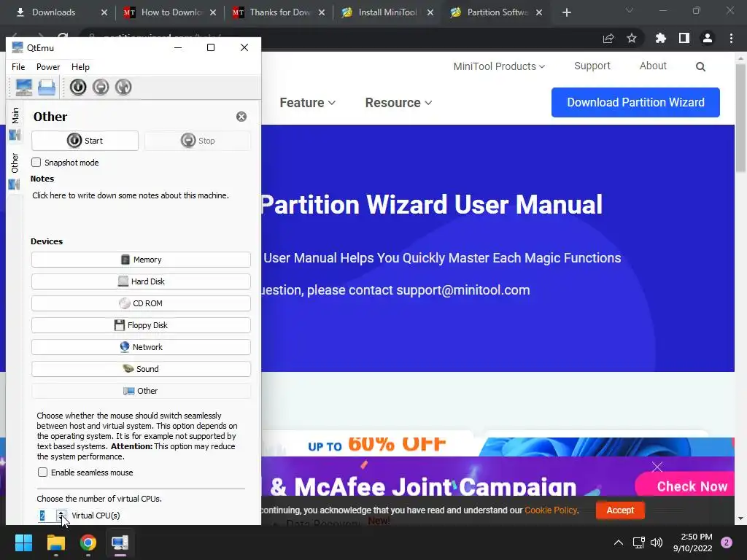Viewport: 747px width, 560px height.
Task: Start the virtual machine
Action: tap(85, 141)
